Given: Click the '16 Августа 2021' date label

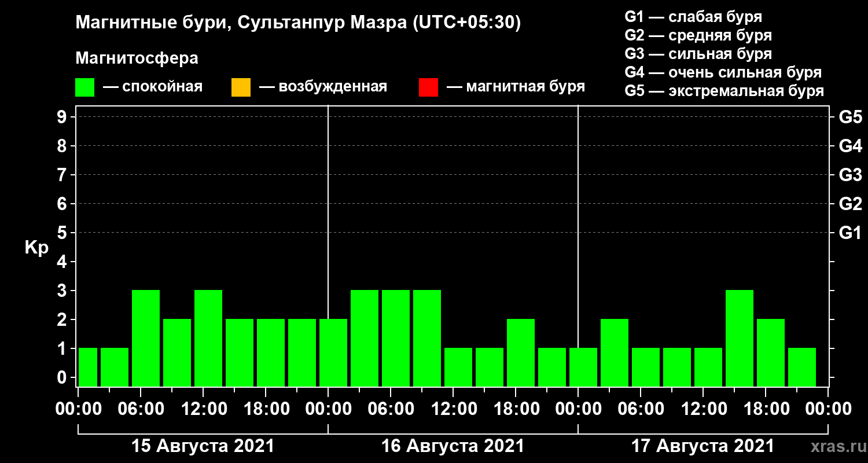Looking at the screenshot, I should coord(453,446).
